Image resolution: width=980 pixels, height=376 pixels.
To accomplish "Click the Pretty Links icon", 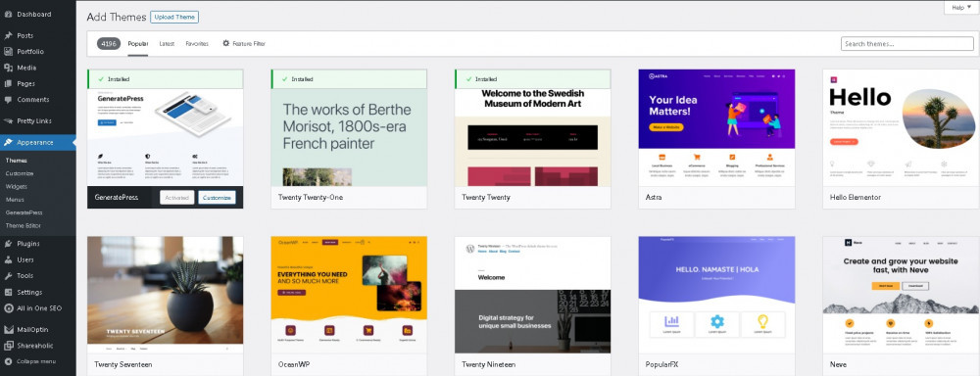I will (8, 120).
